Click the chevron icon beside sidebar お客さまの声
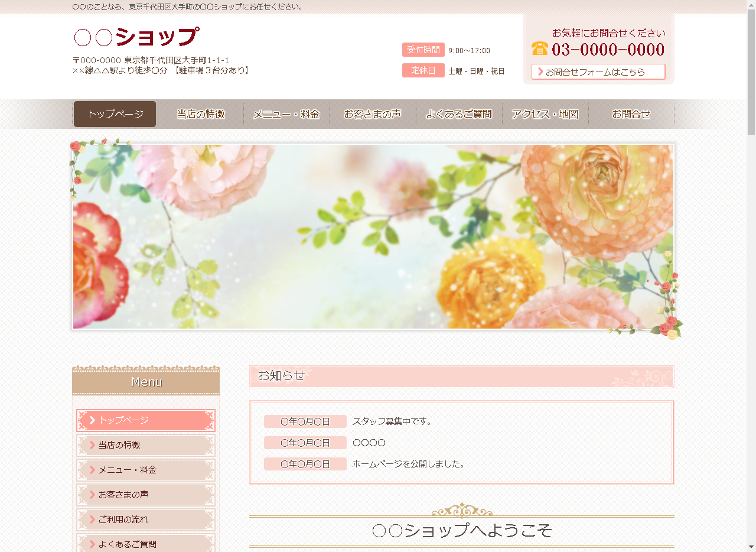The image size is (756, 552). tap(92, 495)
